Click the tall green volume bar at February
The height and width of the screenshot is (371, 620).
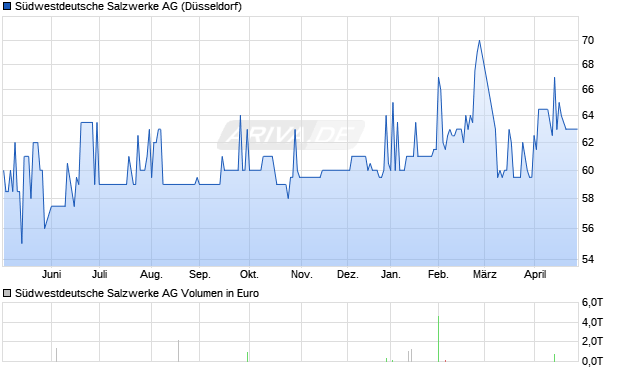point(438,339)
